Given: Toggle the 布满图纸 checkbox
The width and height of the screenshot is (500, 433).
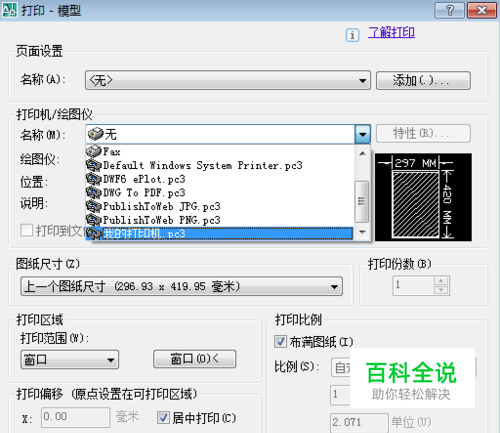Looking at the screenshot, I should click(x=280, y=342).
